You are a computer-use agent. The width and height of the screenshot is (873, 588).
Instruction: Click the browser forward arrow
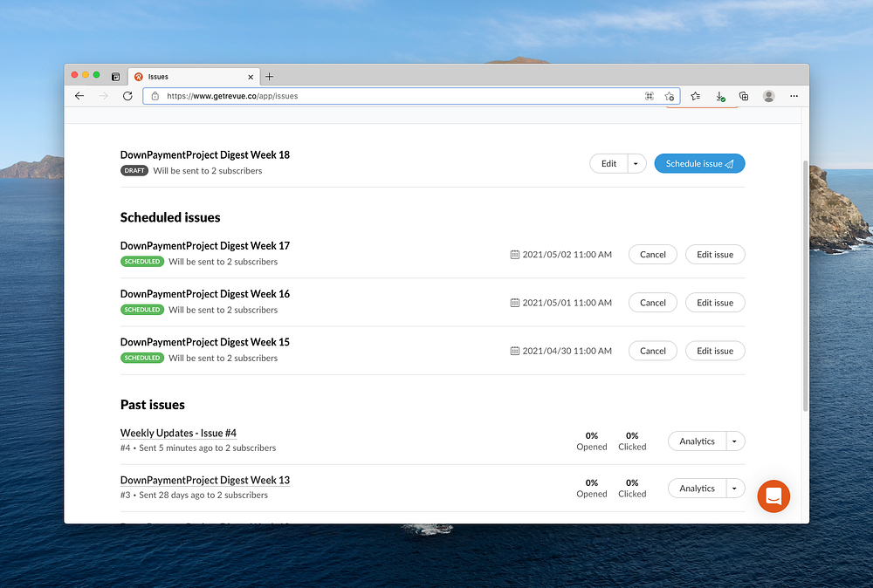click(x=104, y=96)
